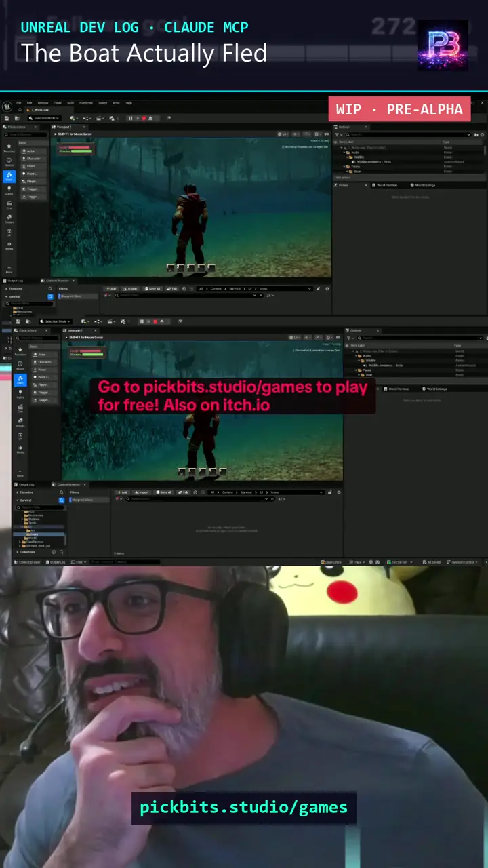Click Import button in lower Content Browser
This screenshot has width=488, height=868.
141,492
